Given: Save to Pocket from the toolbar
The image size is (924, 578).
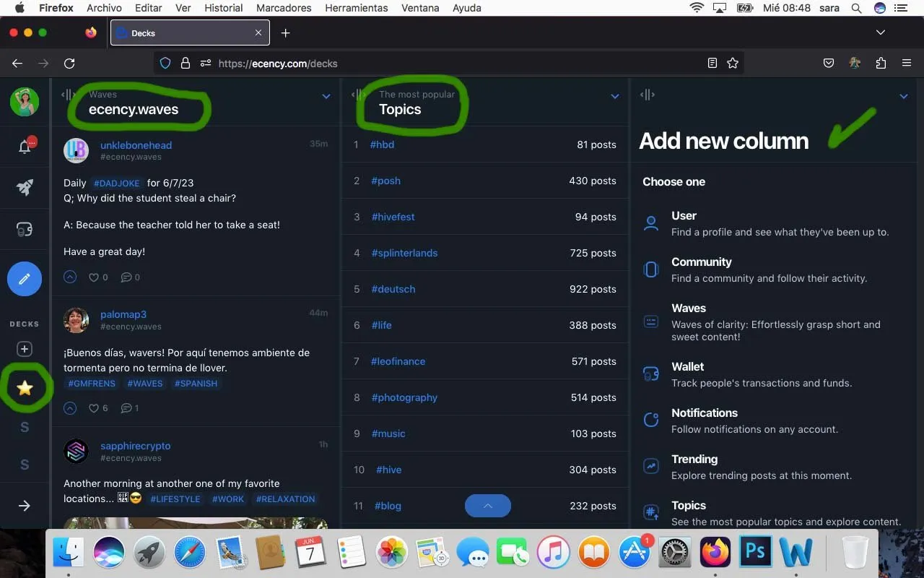Looking at the screenshot, I should [829, 64].
